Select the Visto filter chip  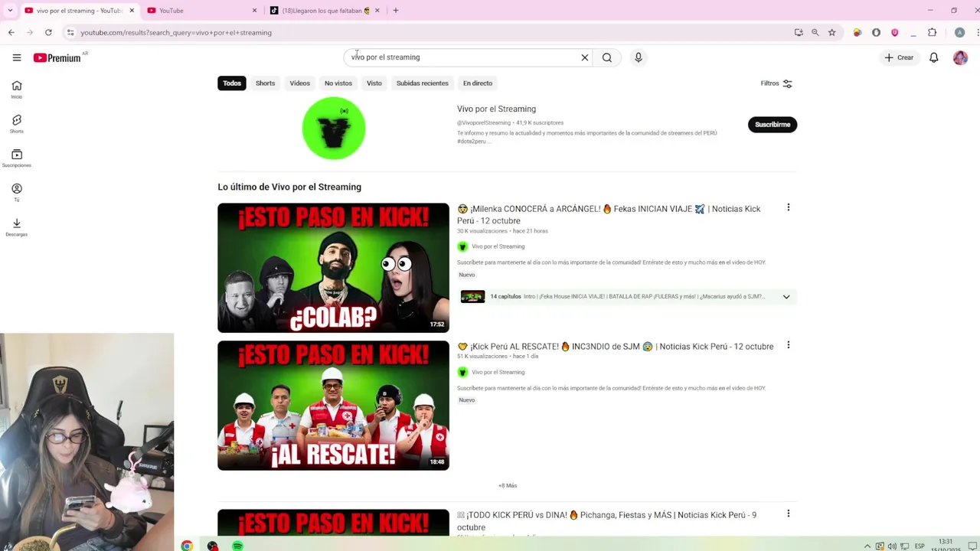click(x=374, y=83)
